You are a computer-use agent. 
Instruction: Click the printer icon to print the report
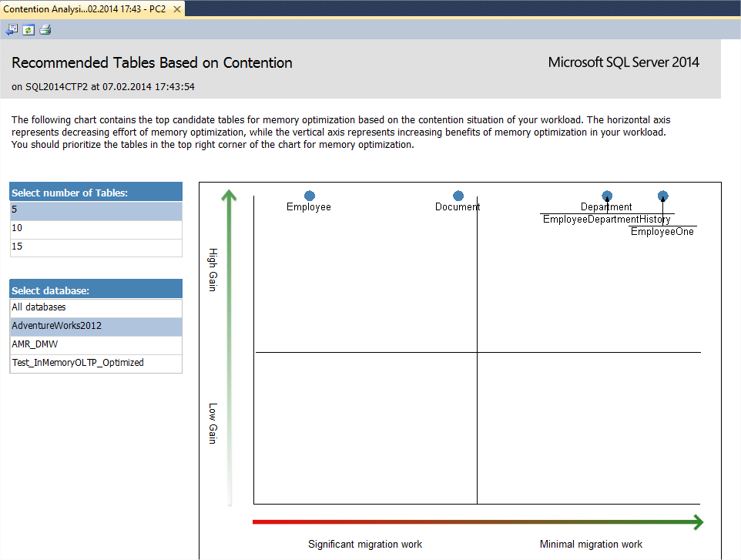coord(45,30)
